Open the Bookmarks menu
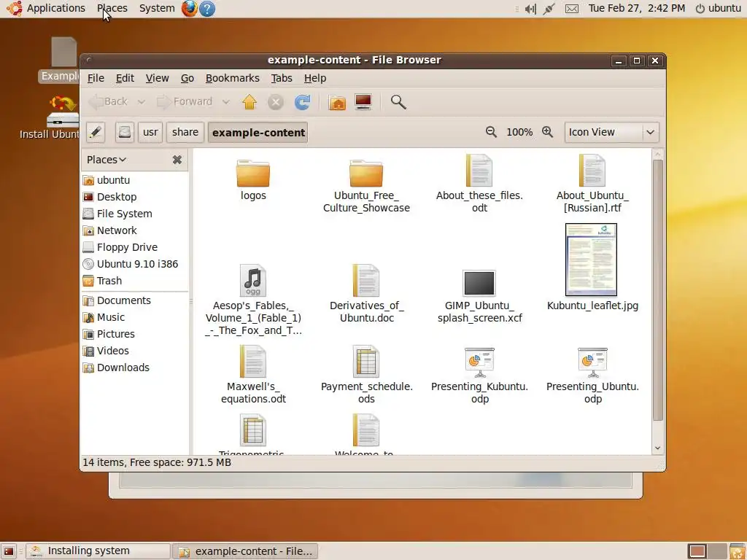 click(x=233, y=78)
